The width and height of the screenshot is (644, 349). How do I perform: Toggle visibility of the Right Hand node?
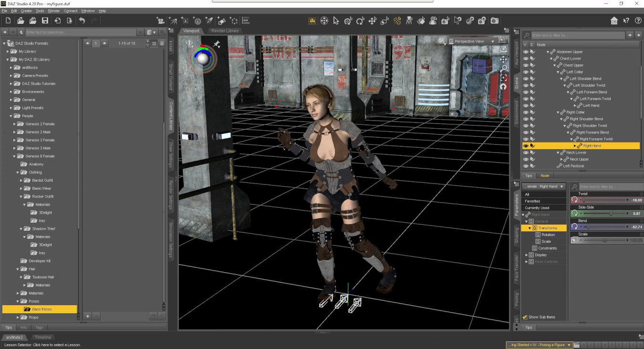point(526,145)
